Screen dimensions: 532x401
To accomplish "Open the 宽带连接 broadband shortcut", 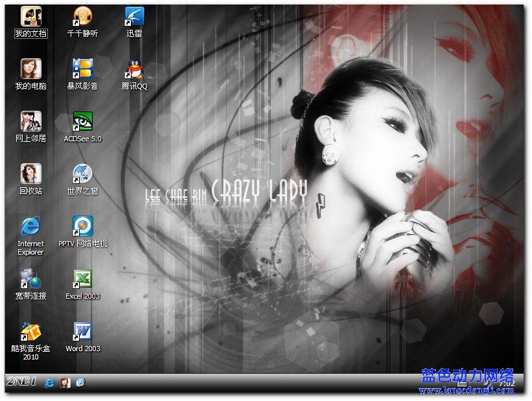I will (x=30, y=279).
